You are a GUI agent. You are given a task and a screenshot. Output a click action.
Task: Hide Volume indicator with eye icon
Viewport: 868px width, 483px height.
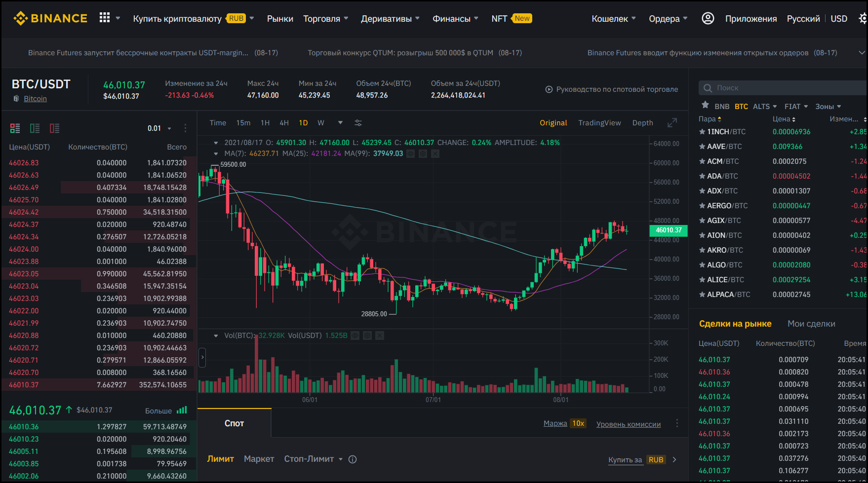tap(355, 335)
